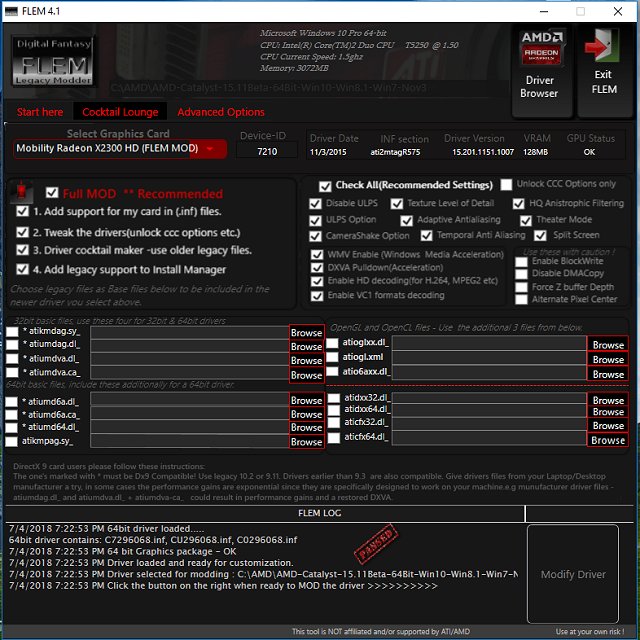
Task: Toggle Driver cocktail maker checkbox
Action: pos(22,249)
